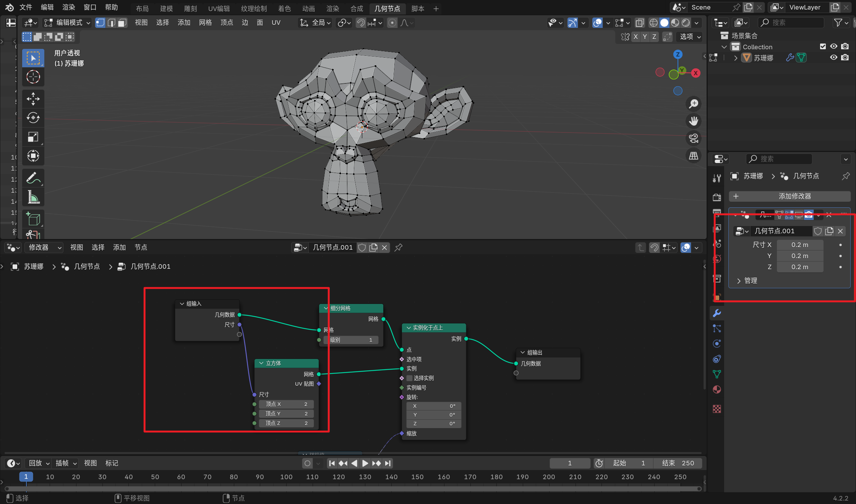Open the 全局 orientation dropdown

[315, 23]
